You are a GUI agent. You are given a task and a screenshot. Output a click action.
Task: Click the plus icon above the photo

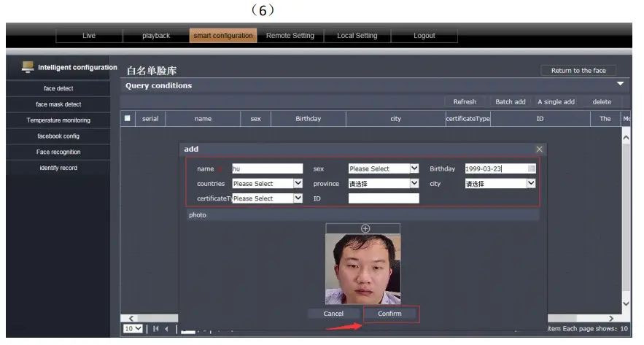click(x=365, y=228)
